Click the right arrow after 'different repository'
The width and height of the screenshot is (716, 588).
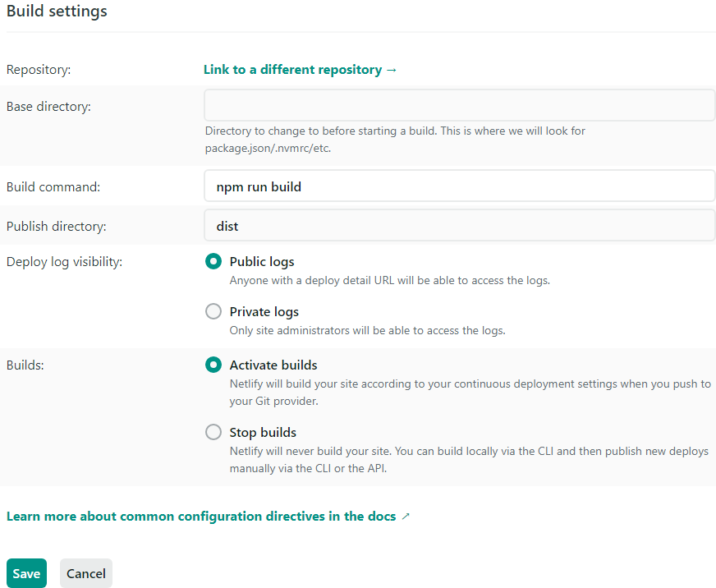[x=392, y=70]
